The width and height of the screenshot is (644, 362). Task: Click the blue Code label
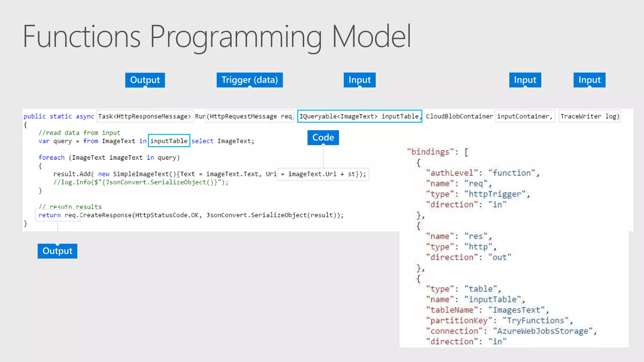point(323,137)
